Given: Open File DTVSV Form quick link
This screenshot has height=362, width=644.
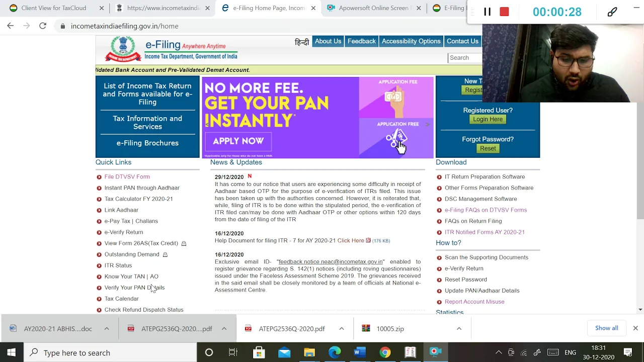Looking at the screenshot, I should coord(127,176).
